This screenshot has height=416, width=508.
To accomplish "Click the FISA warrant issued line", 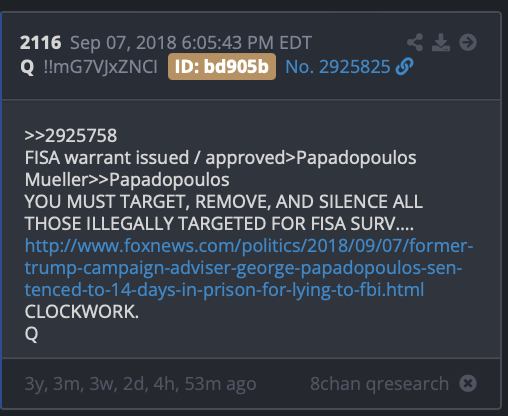I will point(220,157).
